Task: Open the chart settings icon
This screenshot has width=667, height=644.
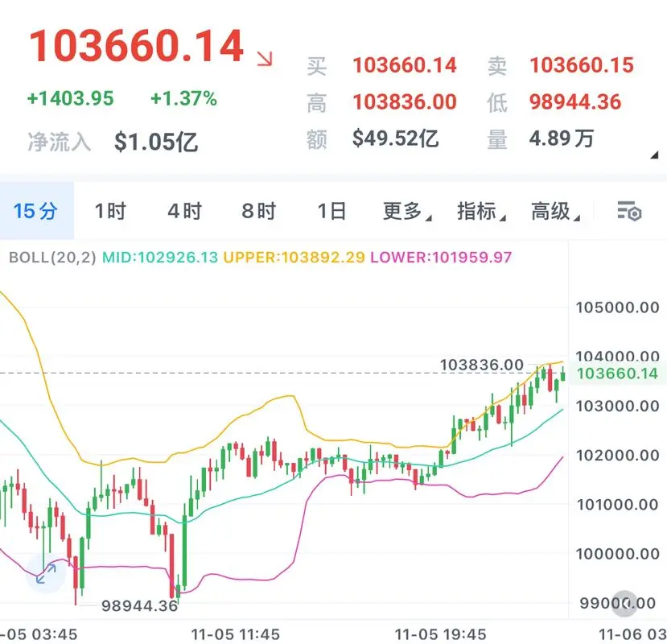Action: 629,211
